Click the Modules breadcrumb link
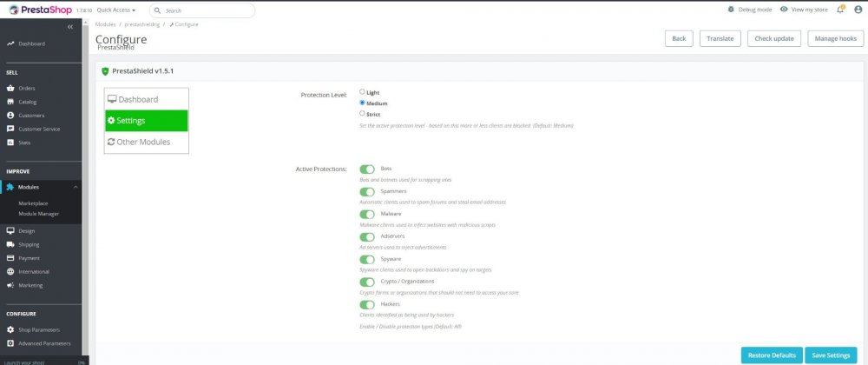The image size is (868, 365). pyautogui.click(x=105, y=24)
